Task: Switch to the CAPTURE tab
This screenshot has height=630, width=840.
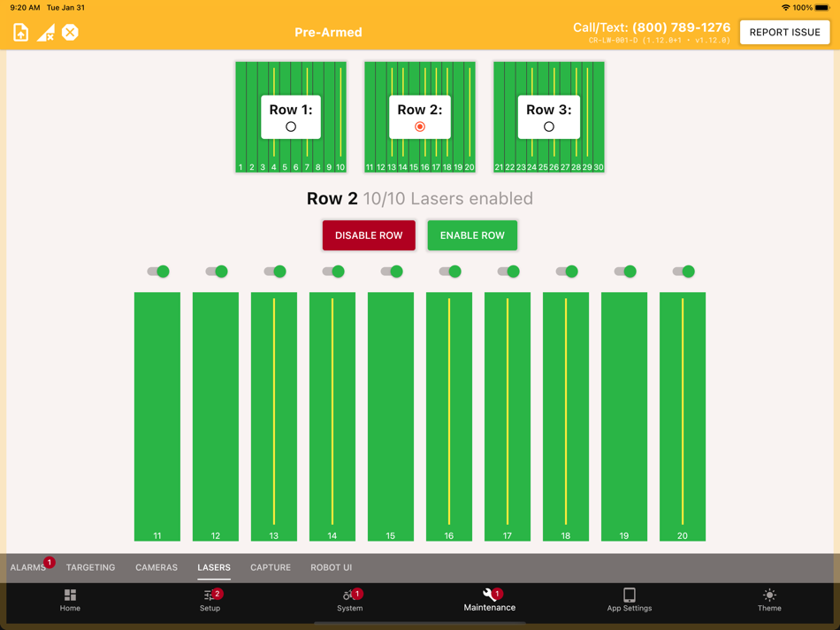Action: pos(271,567)
